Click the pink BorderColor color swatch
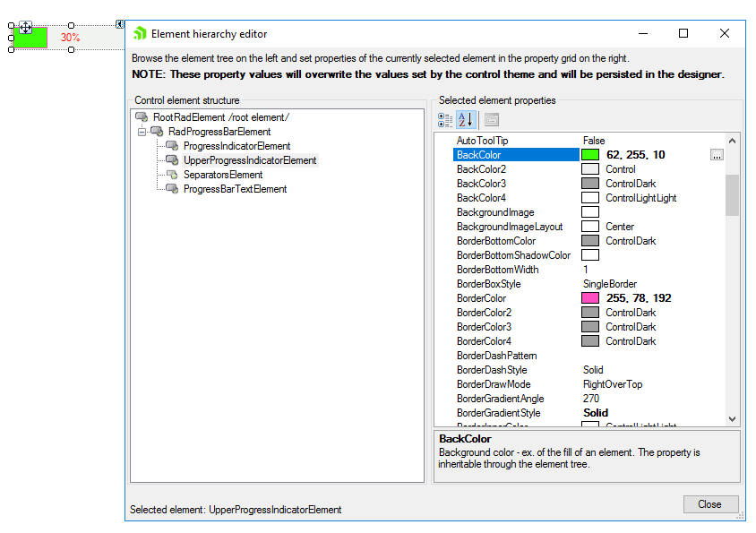This screenshot has width=756, height=533. point(588,297)
